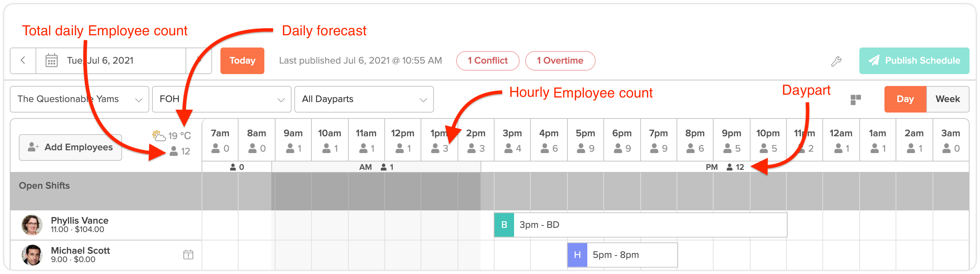Image resolution: width=980 pixels, height=274 pixels.
Task: Toggle the 1 Conflict filter
Action: (x=487, y=60)
